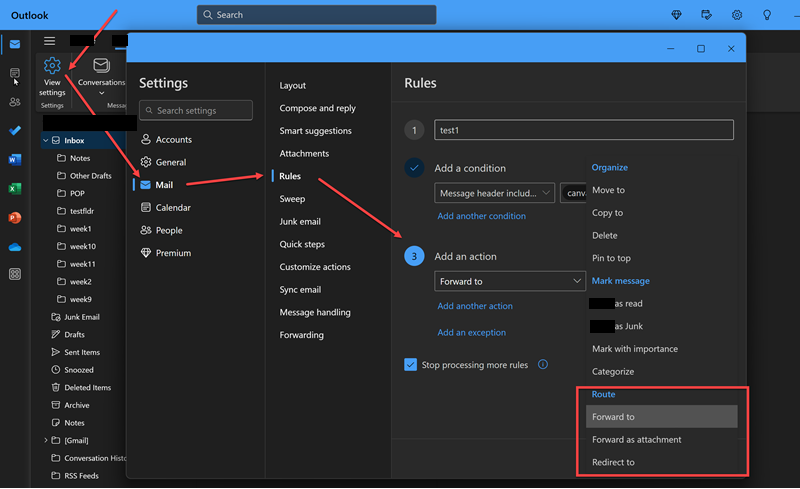Open Sync email settings page
This screenshot has width=800, height=489.
[x=300, y=289]
